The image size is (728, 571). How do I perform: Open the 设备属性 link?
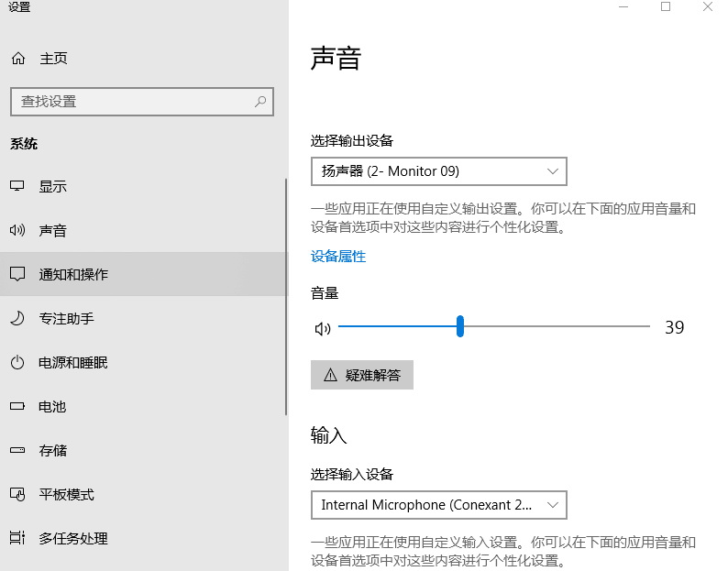click(x=338, y=257)
